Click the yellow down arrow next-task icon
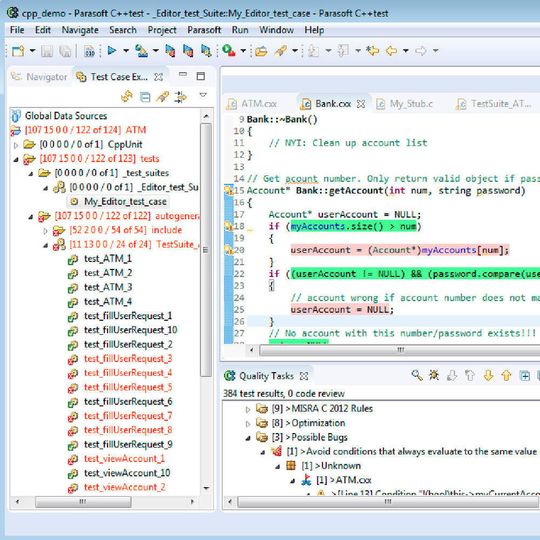540x540 pixels. tap(488, 375)
